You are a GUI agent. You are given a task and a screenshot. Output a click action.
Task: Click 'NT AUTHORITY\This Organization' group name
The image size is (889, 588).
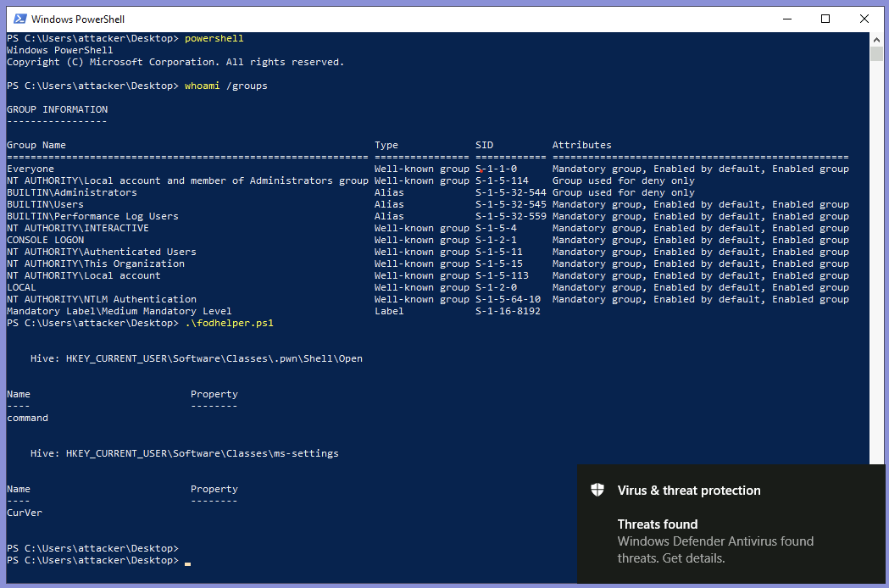click(x=96, y=264)
